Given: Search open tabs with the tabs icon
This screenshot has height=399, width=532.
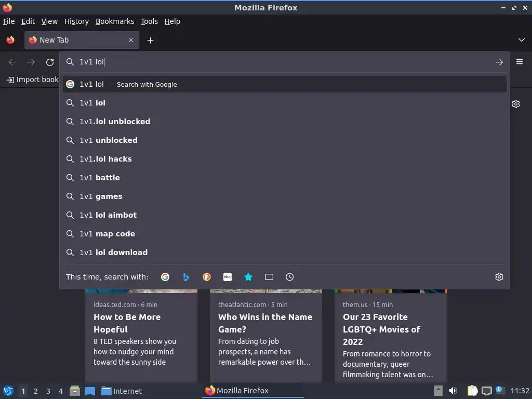Looking at the screenshot, I should click(269, 277).
